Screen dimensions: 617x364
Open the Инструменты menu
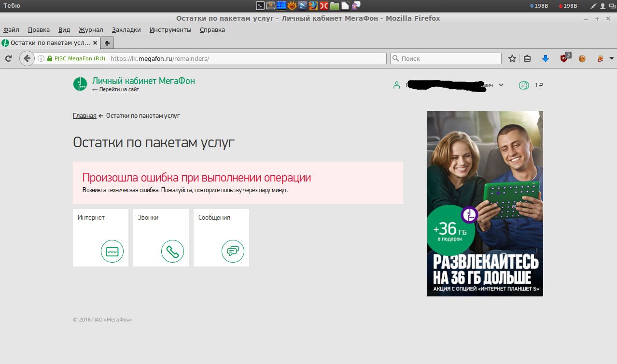pos(170,29)
